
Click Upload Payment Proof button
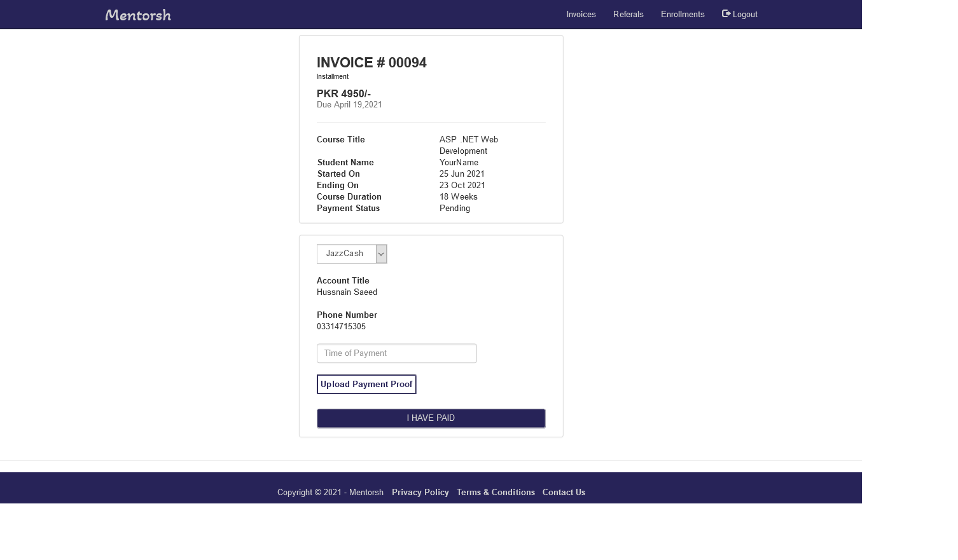click(366, 385)
